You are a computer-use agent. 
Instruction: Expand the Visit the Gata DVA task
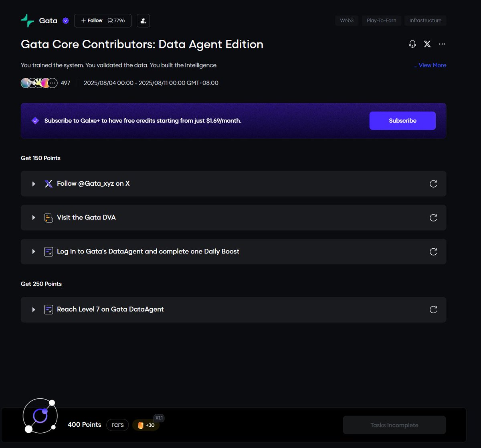click(34, 218)
